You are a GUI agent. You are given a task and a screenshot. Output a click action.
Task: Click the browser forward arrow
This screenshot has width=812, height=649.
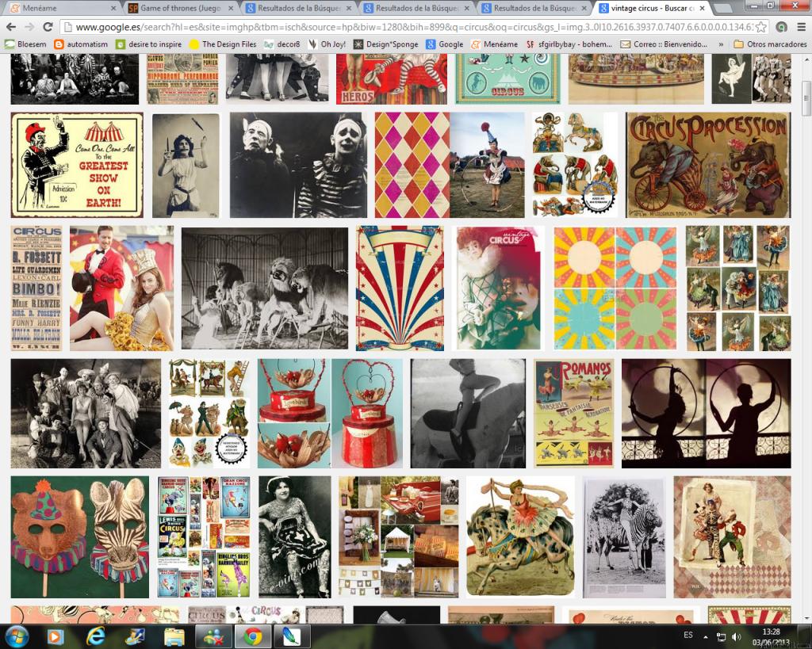pos(29,27)
